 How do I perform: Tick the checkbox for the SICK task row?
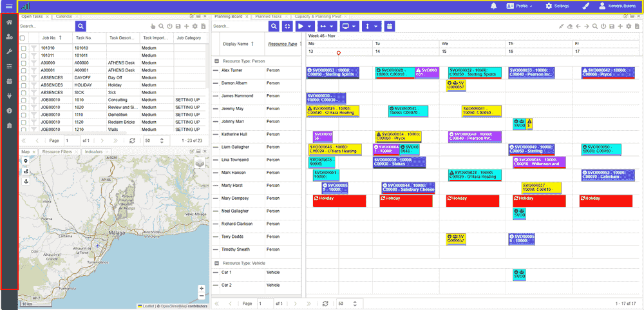click(24, 93)
